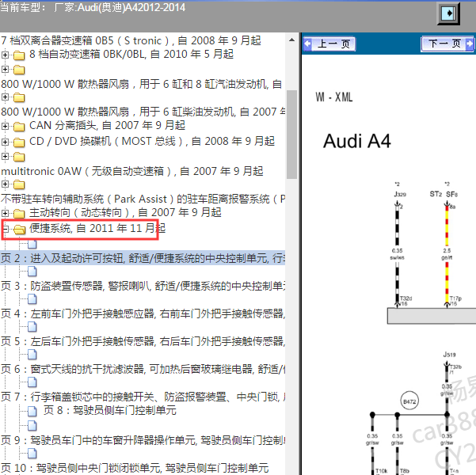
Task: Open 页 9：驾驶员车门中的车窗升降器操作单元
Action: [x=143, y=440]
